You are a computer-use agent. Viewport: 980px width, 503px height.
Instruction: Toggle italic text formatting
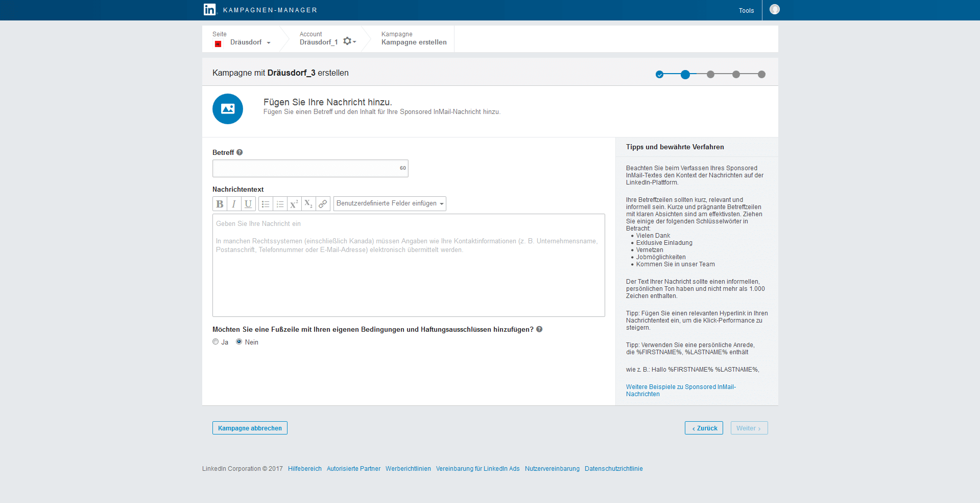coord(234,204)
